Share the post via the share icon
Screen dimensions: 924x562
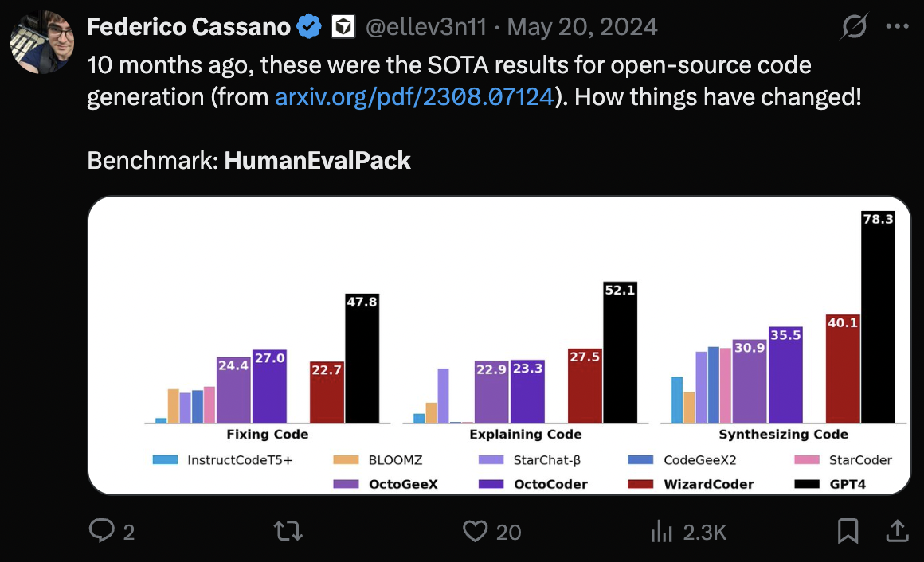coord(896,532)
